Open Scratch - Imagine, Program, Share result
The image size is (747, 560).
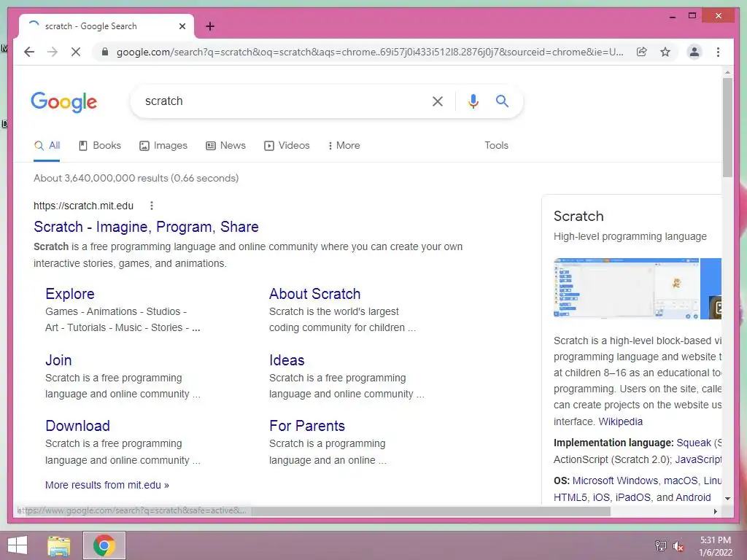pos(146,227)
